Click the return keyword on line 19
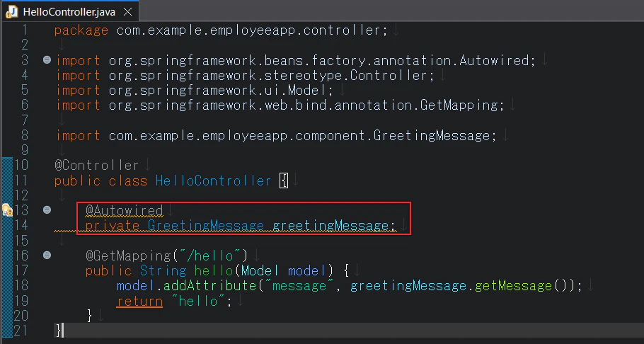This screenshot has height=344, width=644. pyautogui.click(x=139, y=302)
